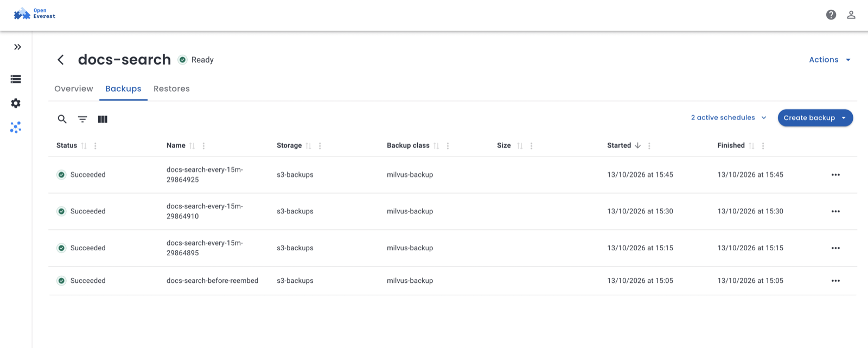Open Name column options menu
The height and width of the screenshot is (348, 868).
(203, 146)
